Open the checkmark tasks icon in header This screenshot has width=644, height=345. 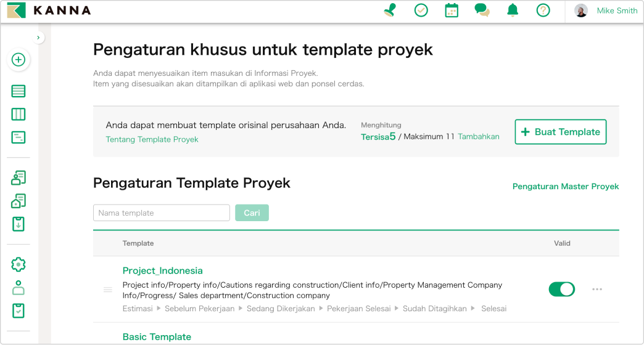(421, 10)
